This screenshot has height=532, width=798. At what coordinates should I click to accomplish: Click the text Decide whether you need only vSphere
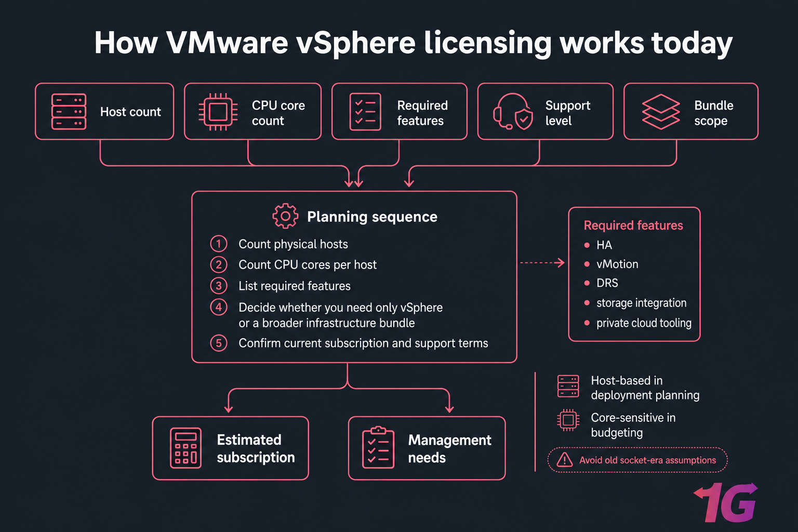(x=341, y=308)
